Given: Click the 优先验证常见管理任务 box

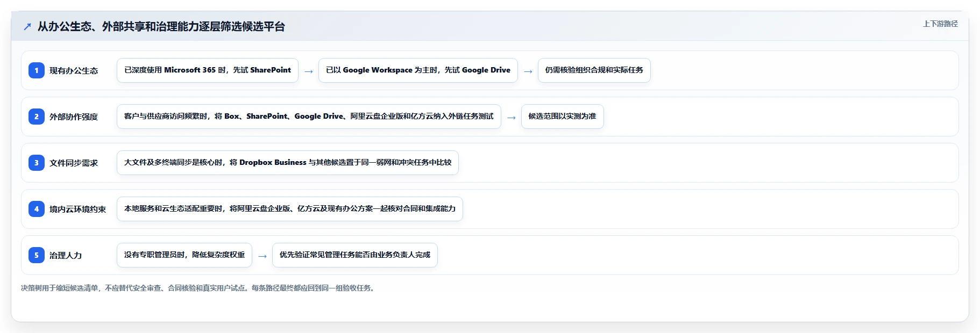Looking at the screenshot, I should point(355,255).
